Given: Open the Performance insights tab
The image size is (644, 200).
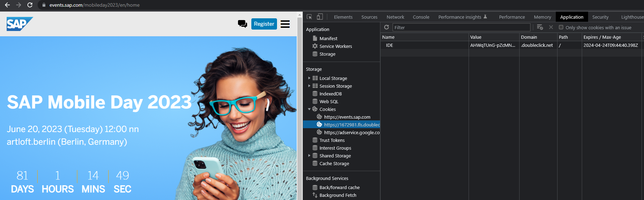Looking at the screenshot, I should point(463,17).
